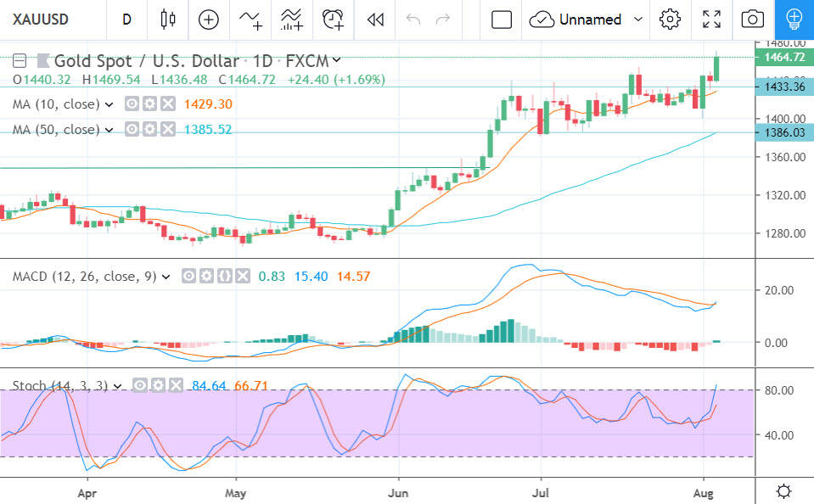This screenshot has width=814, height=504.
Task: Remove the MACD indicator
Action: 243,276
